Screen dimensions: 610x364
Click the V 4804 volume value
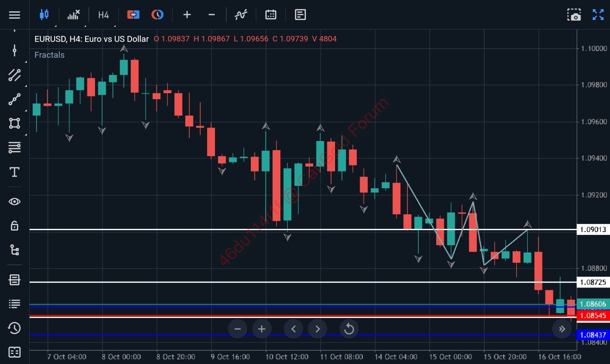[325, 39]
